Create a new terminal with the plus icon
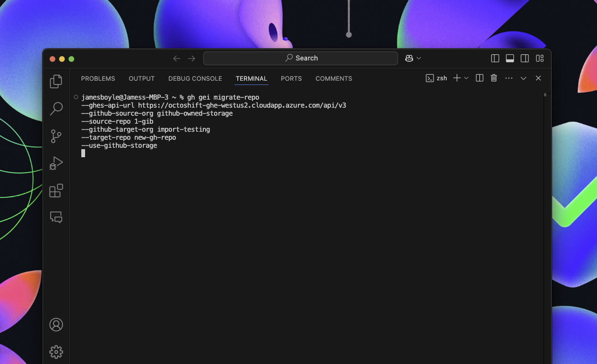This screenshot has height=364, width=597. coord(457,78)
